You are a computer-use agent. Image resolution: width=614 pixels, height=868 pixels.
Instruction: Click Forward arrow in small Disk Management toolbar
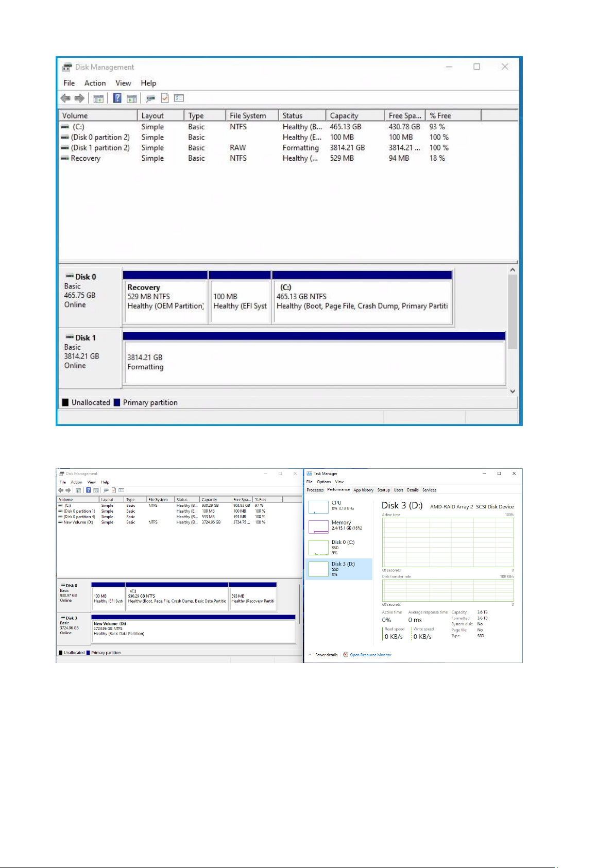click(x=68, y=490)
